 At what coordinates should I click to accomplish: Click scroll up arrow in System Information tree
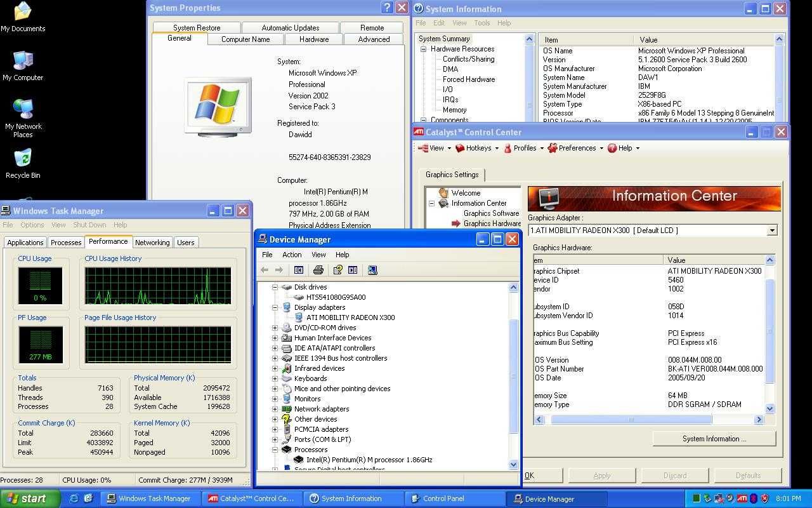point(530,39)
